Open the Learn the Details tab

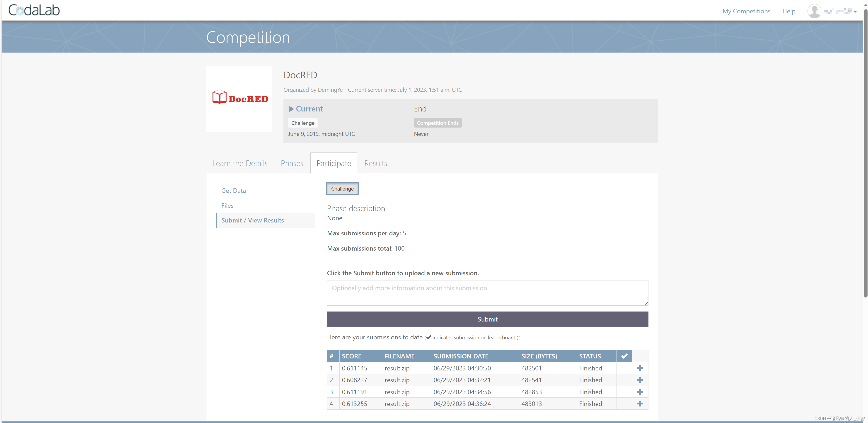click(x=239, y=163)
